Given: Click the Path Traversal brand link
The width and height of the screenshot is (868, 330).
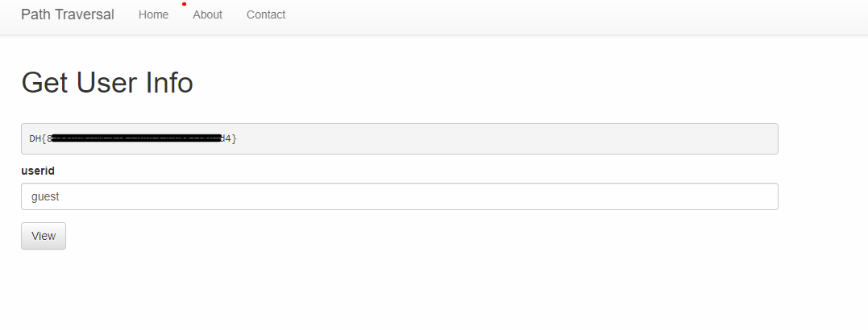Looking at the screenshot, I should coord(68,15).
